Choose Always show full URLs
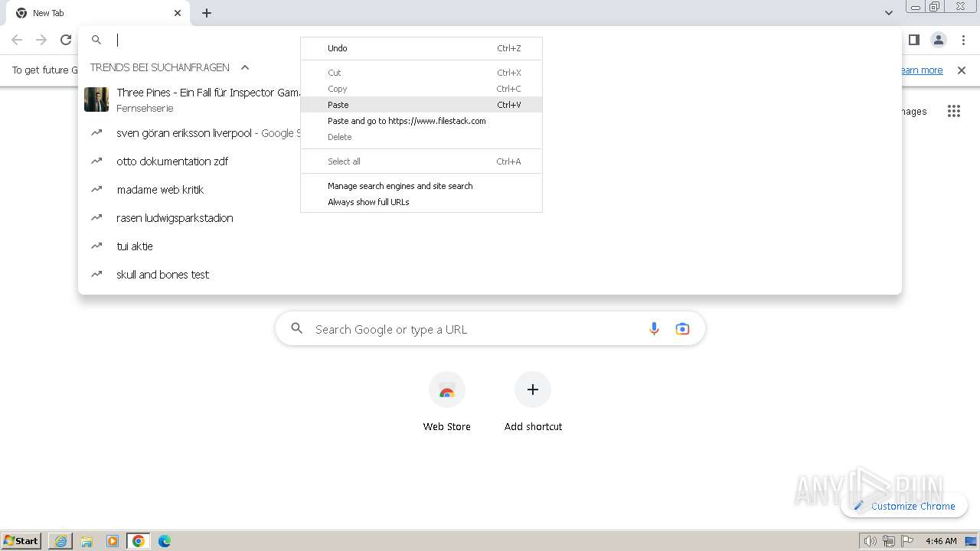 421,202
